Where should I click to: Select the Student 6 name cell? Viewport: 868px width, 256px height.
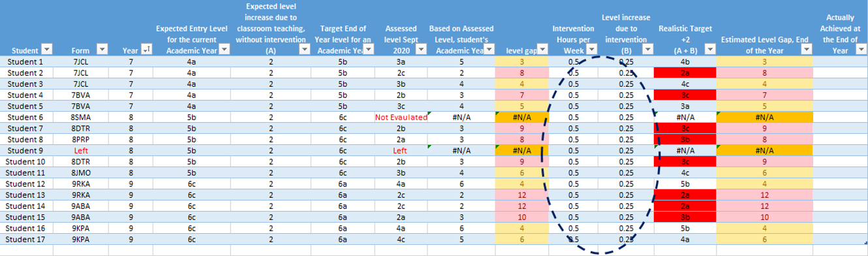tap(27, 118)
